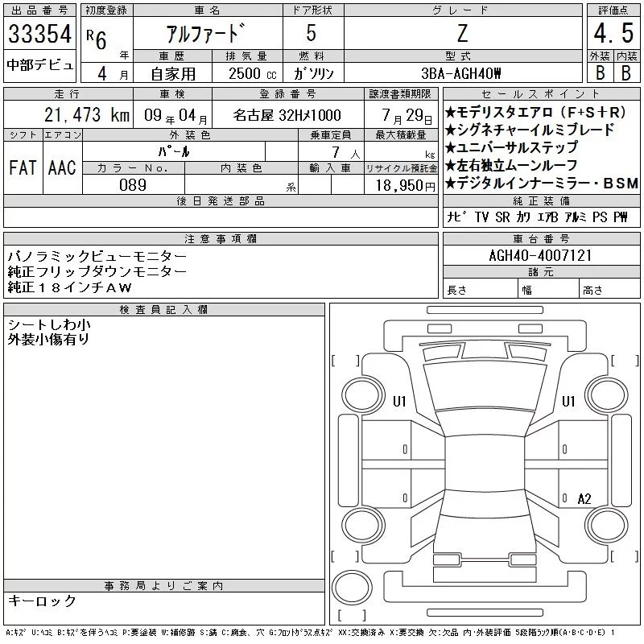The image size is (644, 644).
Task: Click sales point 左右独立ムーンルーフ
Action: tap(512, 166)
